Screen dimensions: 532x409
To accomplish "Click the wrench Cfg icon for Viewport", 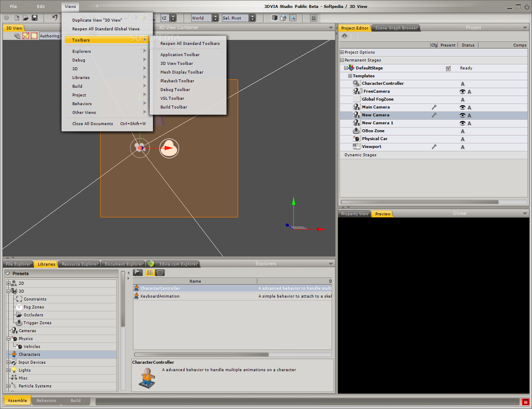I will tap(434, 147).
